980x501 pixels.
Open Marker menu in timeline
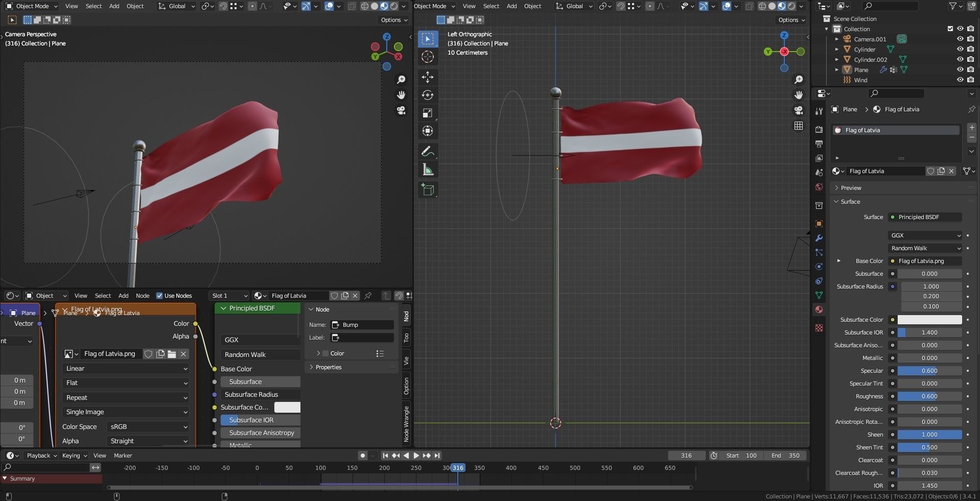coord(123,456)
